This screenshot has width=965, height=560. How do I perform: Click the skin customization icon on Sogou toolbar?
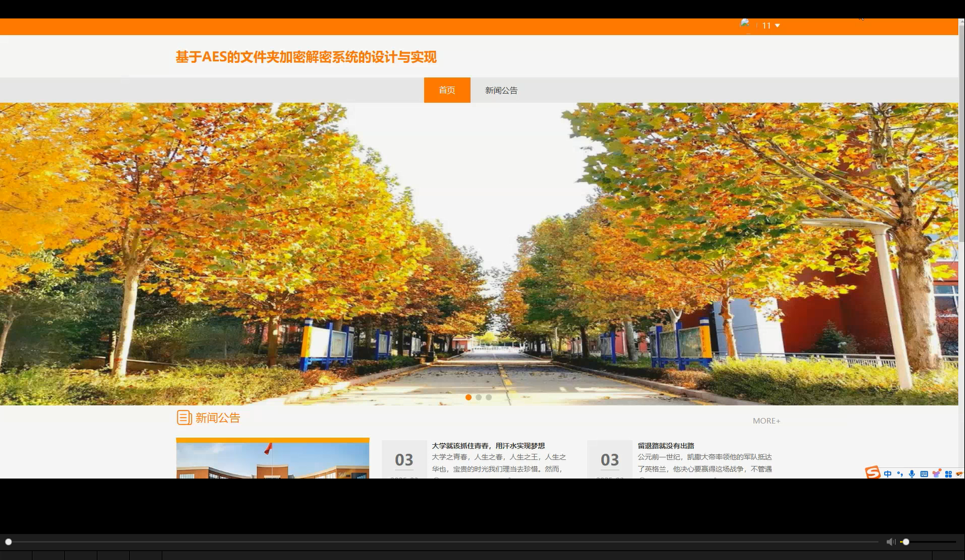[x=936, y=473]
